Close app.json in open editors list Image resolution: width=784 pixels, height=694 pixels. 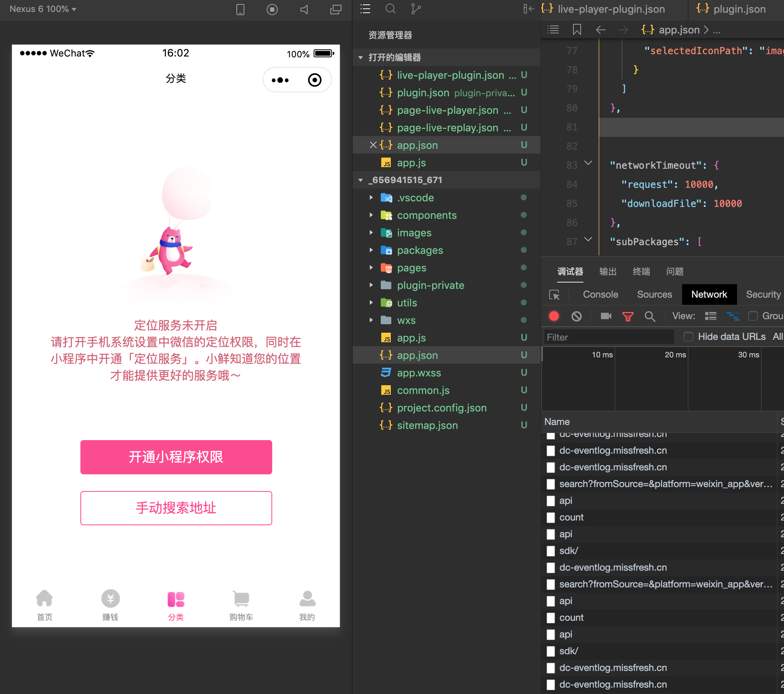373,145
